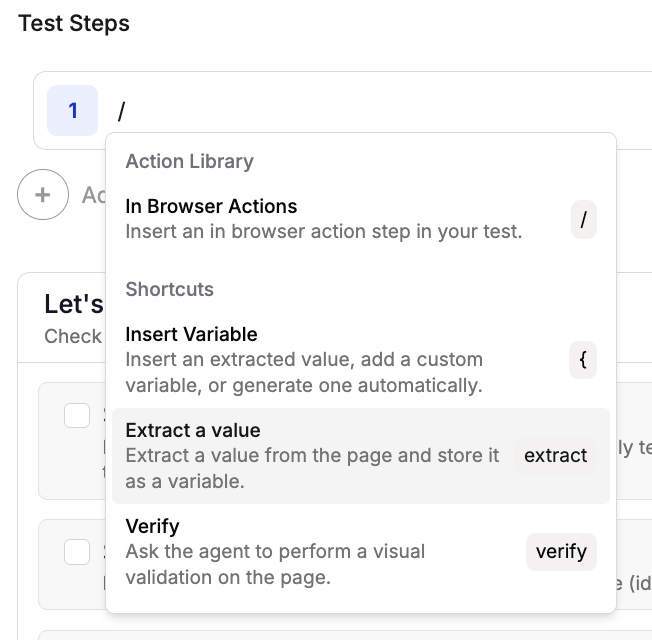Select the Verify shortcut option
Screen dimensions: 652x640
(x=152, y=526)
